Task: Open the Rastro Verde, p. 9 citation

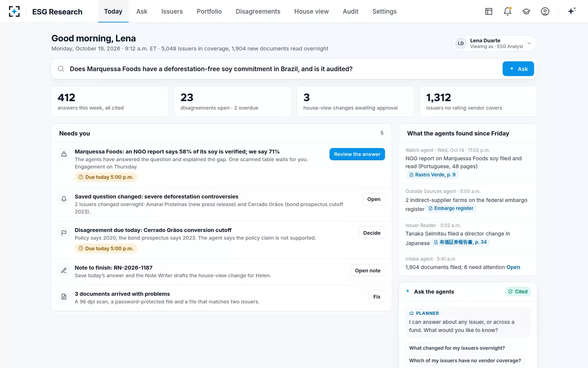Action: [432, 175]
